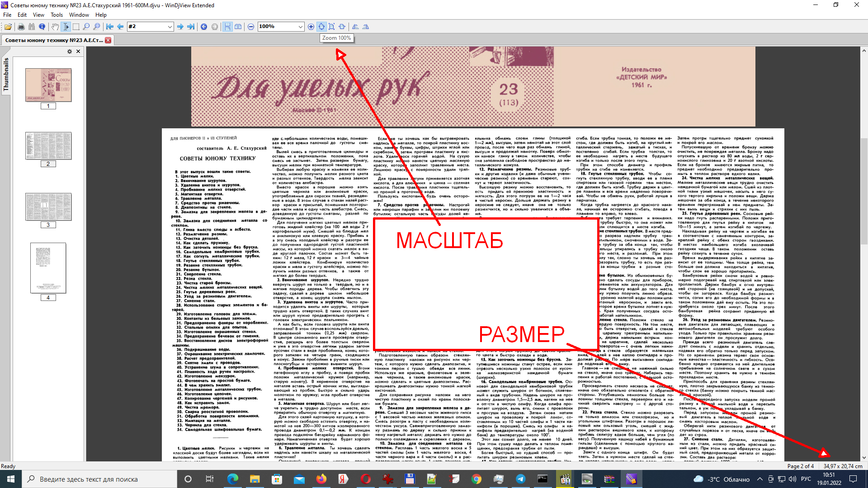Click the Thumbnails vertical side tab
868x488 pixels.
[6, 75]
